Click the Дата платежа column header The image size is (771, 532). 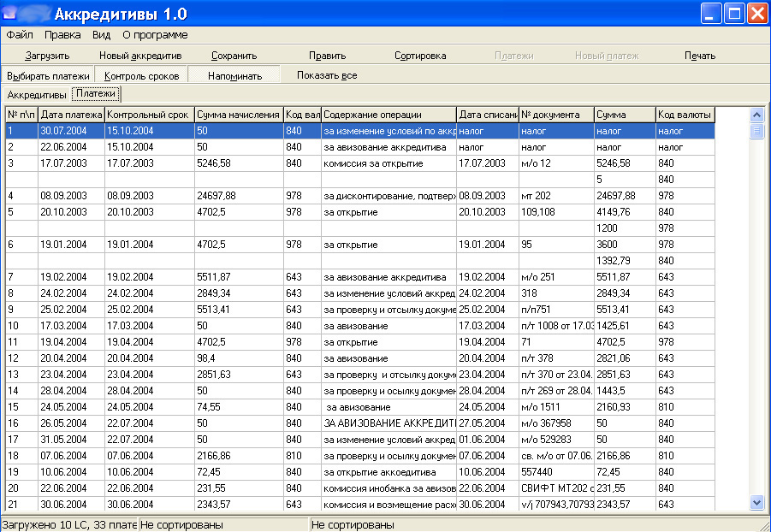(71, 115)
